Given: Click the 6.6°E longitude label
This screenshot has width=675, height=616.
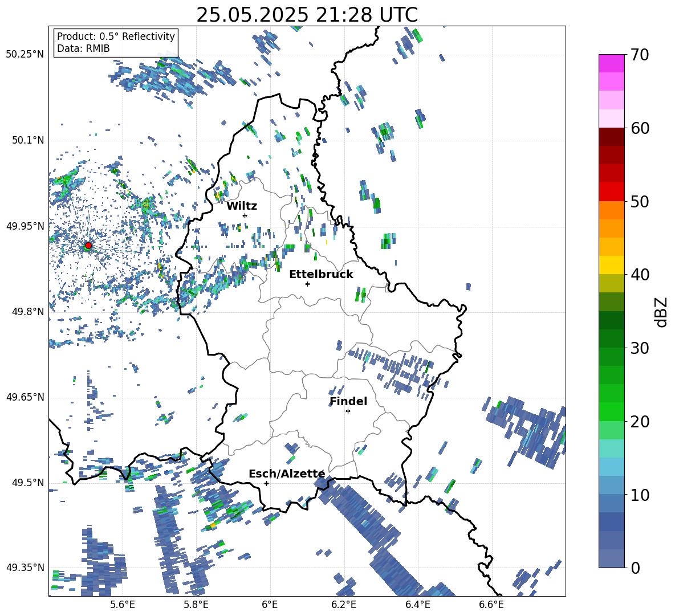Looking at the screenshot, I should click(x=491, y=605).
